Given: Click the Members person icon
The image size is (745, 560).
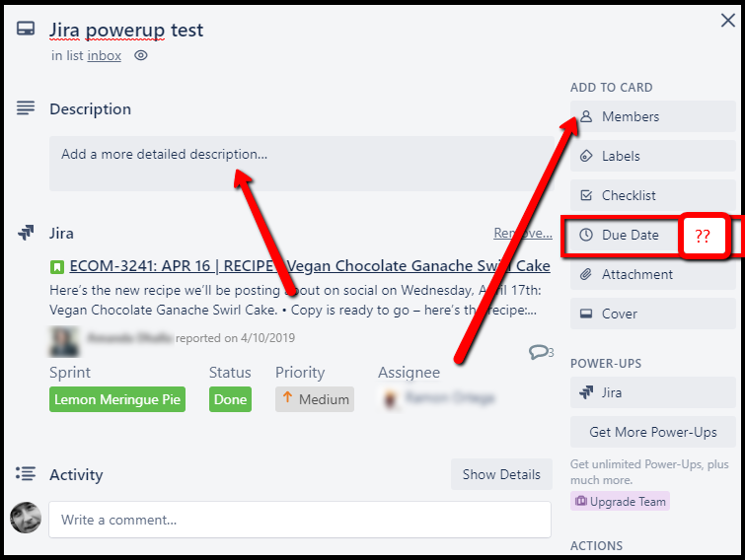Looking at the screenshot, I should [x=586, y=116].
